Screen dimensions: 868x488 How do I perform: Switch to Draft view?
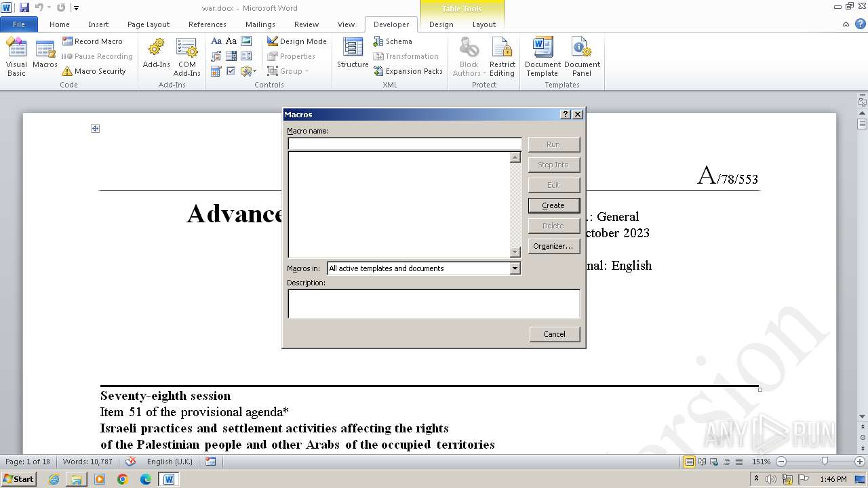(738, 462)
